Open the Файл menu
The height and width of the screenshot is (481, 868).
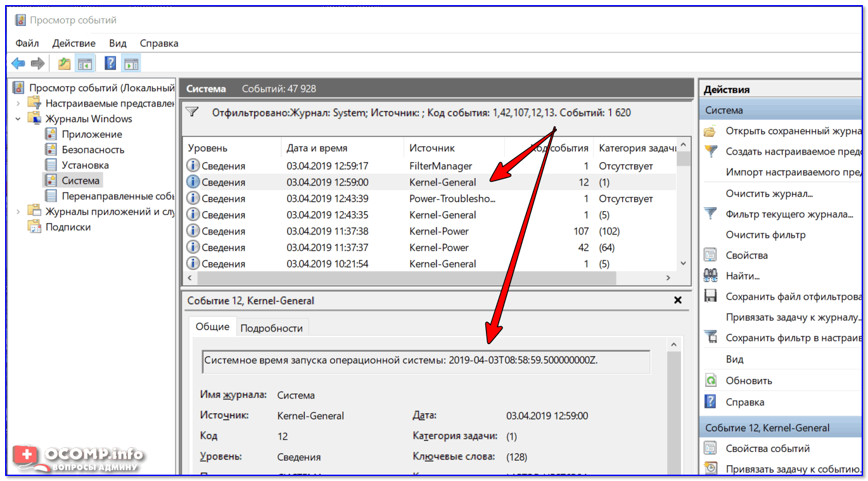tap(27, 43)
